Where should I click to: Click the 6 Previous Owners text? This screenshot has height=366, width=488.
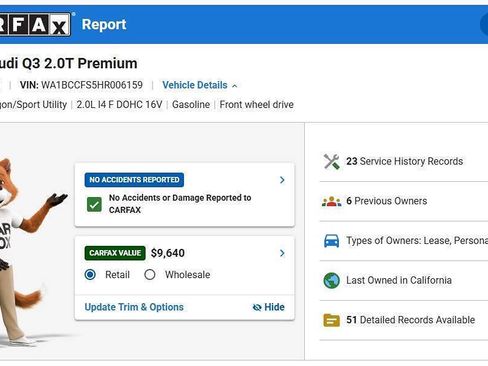[387, 201]
